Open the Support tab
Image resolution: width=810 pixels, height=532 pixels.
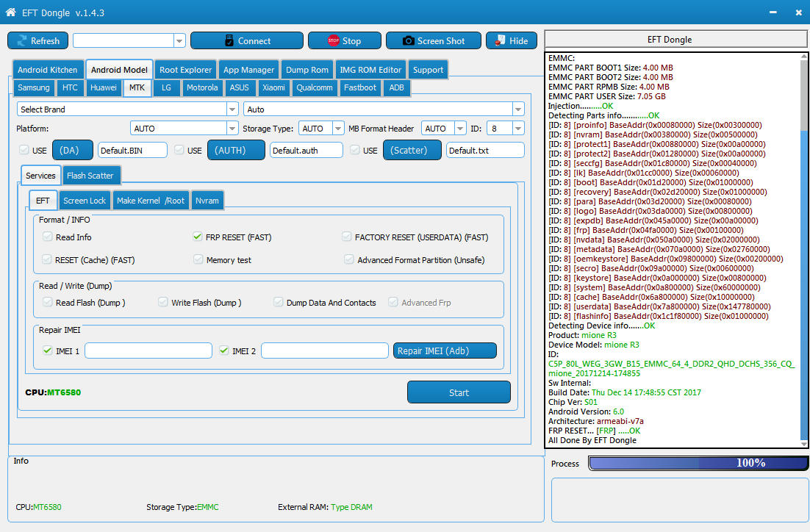click(x=428, y=70)
